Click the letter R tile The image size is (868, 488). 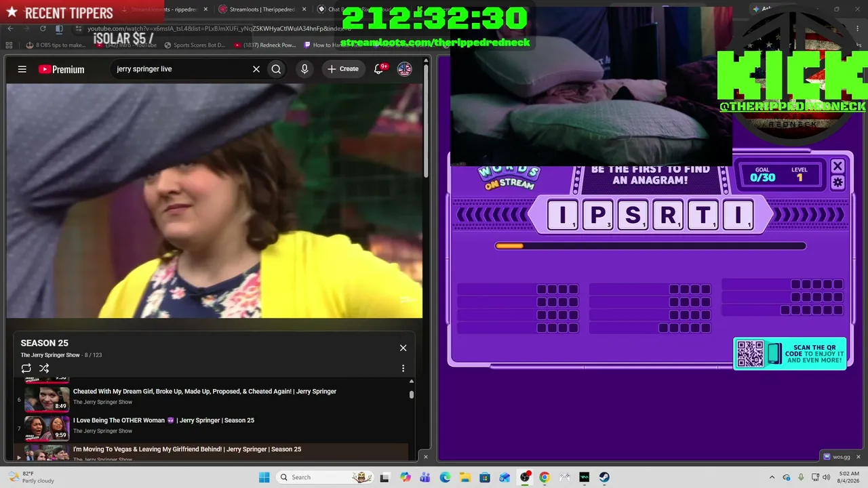(668, 215)
